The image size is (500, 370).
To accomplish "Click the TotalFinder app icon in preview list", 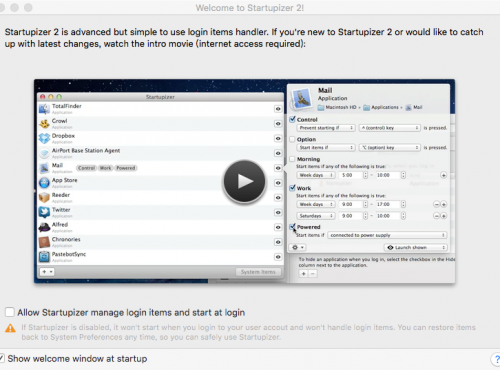I will (x=44, y=109).
